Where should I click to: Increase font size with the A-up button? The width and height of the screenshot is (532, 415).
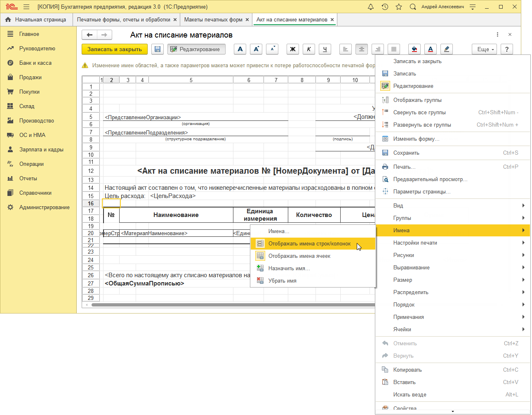click(x=256, y=49)
